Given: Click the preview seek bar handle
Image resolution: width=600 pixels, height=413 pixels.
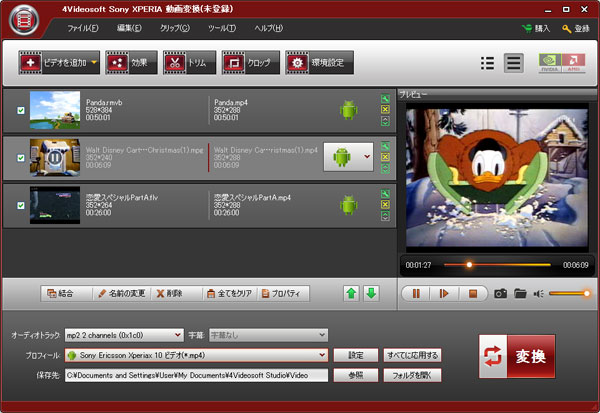Looking at the screenshot, I should click(x=469, y=264).
